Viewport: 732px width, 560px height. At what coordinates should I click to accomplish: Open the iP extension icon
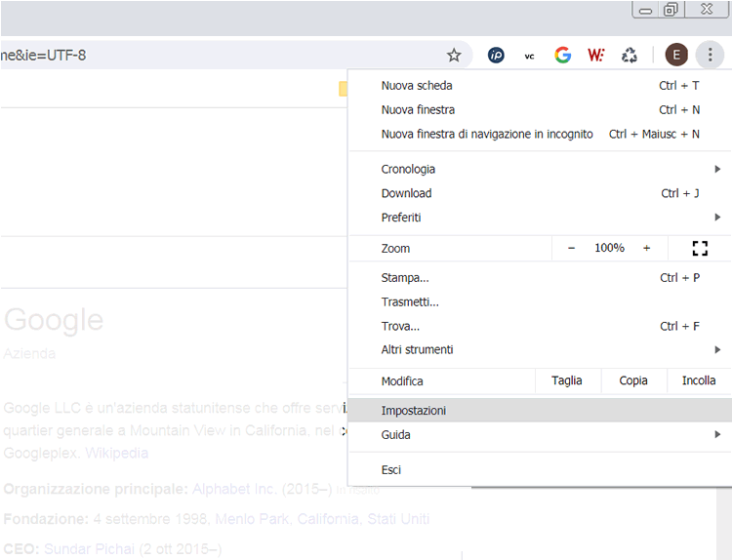coord(496,55)
